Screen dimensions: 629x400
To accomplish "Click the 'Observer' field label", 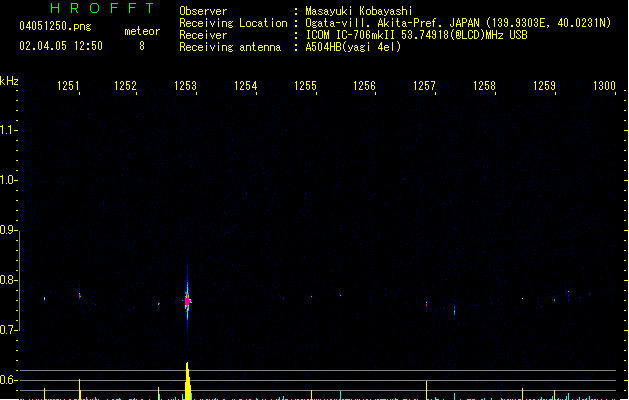I will pyautogui.click(x=203, y=11).
